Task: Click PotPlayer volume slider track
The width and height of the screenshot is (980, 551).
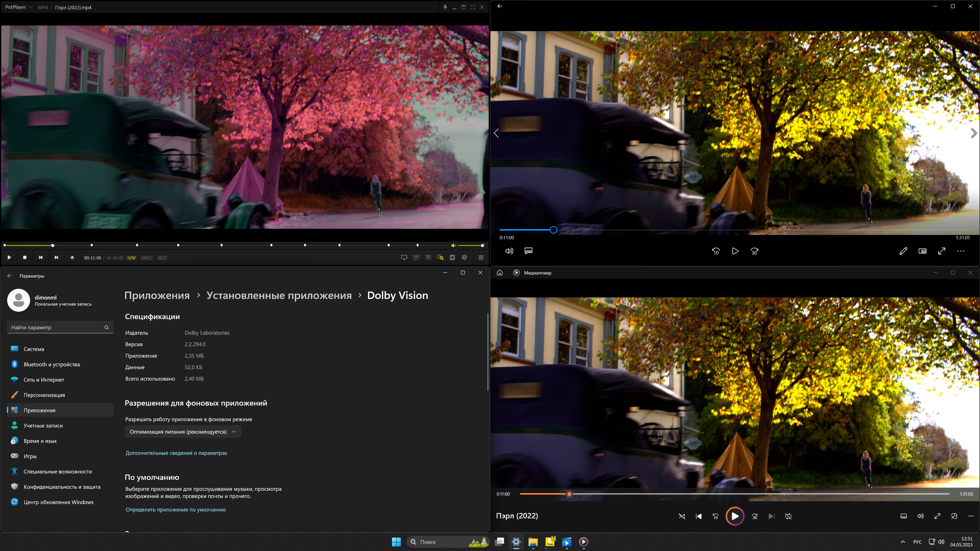Action: click(x=470, y=246)
